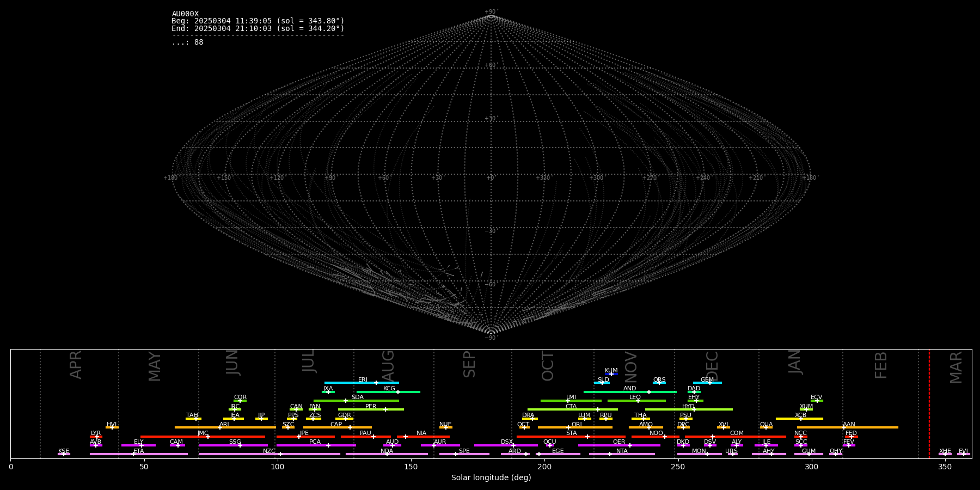Click the HVI shower label
The height and width of the screenshot is (490, 980).
pos(112,425)
